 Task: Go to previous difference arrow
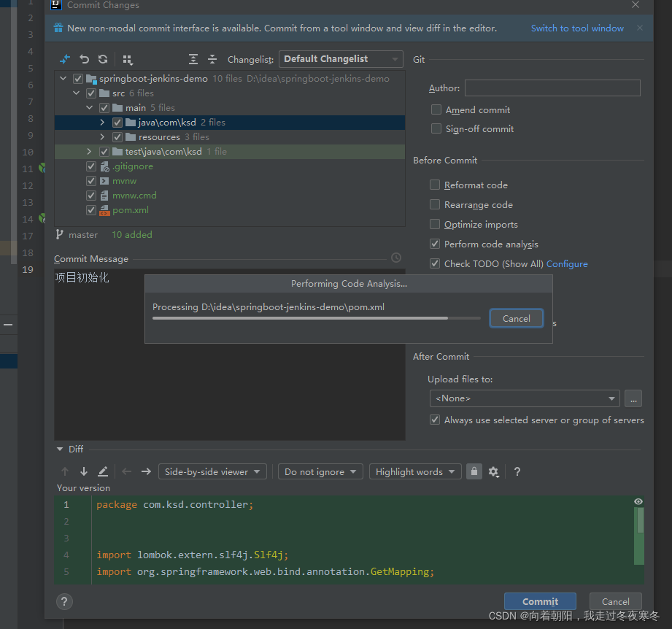point(65,471)
